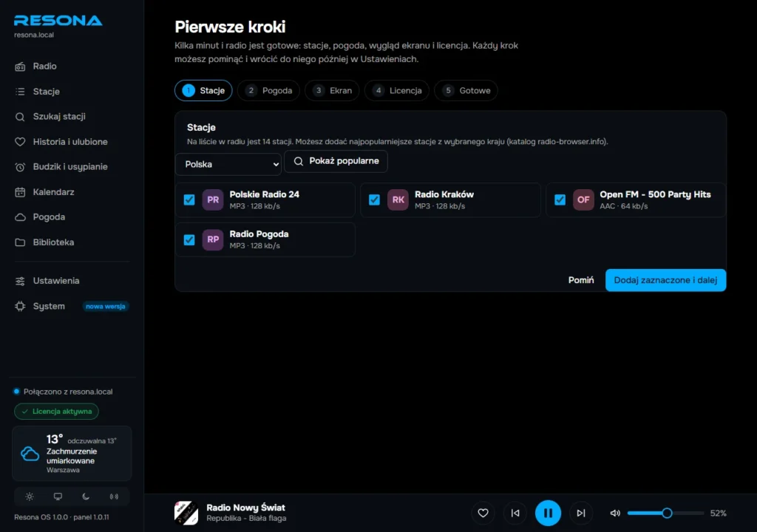Click the 'Republika - Biała flaga' track text
This screenshot has width=757, height=532.
coord(246,519)
